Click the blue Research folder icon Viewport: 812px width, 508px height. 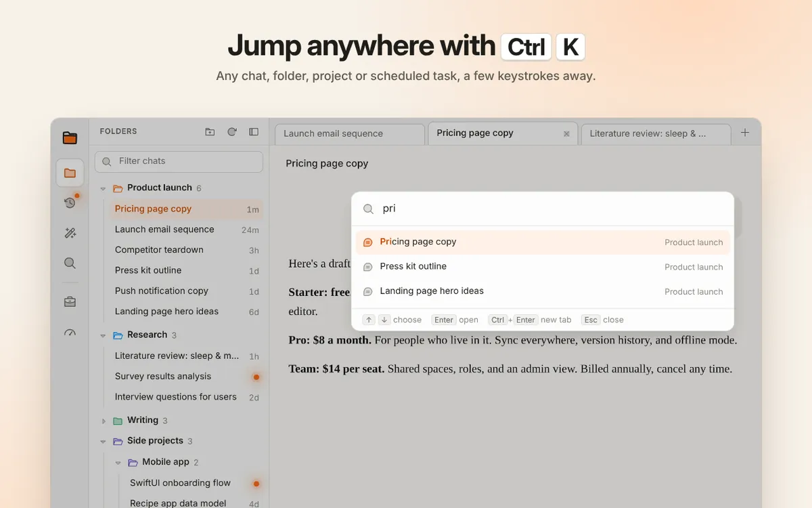click(x=118, y=335)
